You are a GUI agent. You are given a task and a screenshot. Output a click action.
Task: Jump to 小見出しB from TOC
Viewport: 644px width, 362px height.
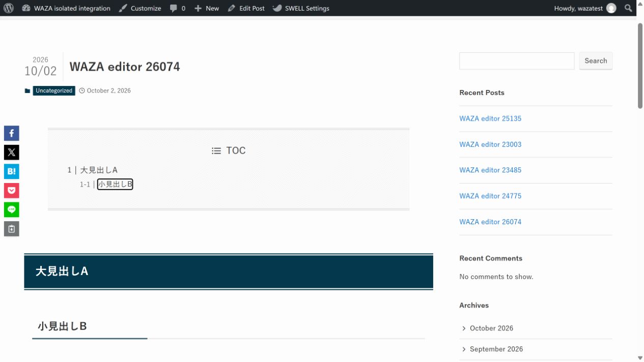click(x=115, y=184)
